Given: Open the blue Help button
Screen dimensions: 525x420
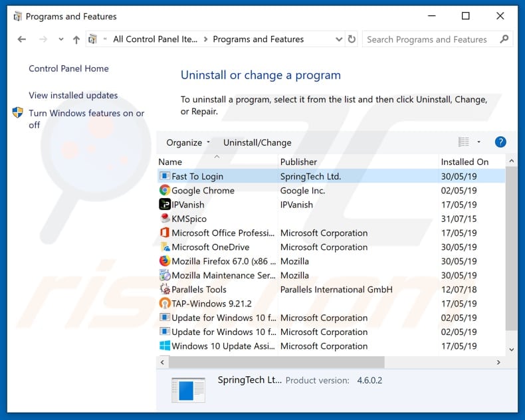Looking at the screenshot, I should pyautogui.click(x=500, y=142).
